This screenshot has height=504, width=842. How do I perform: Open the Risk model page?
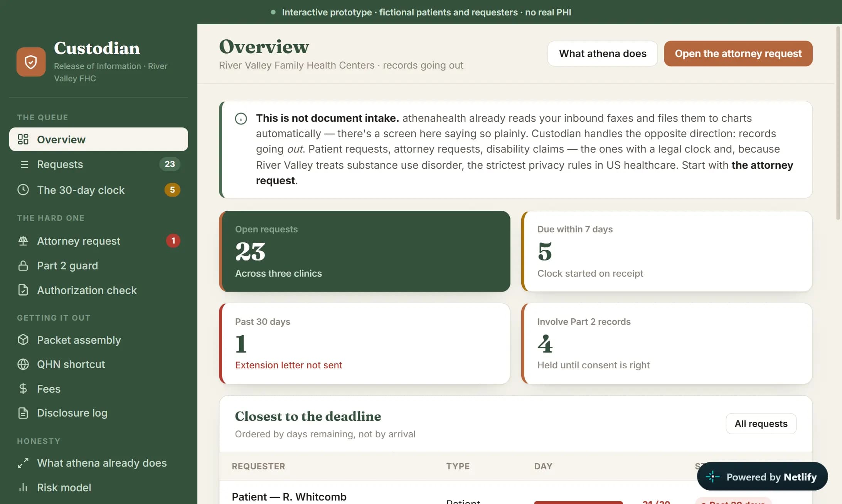pyautogui.click(x=99, y=487)
